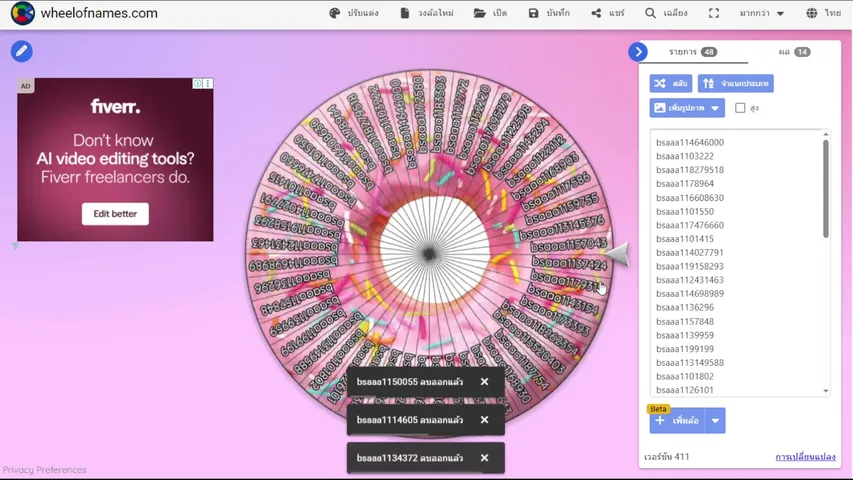Switch to the results tab showing 14
Viewport: 853px width, 480px height.
(x=794, y=52)
